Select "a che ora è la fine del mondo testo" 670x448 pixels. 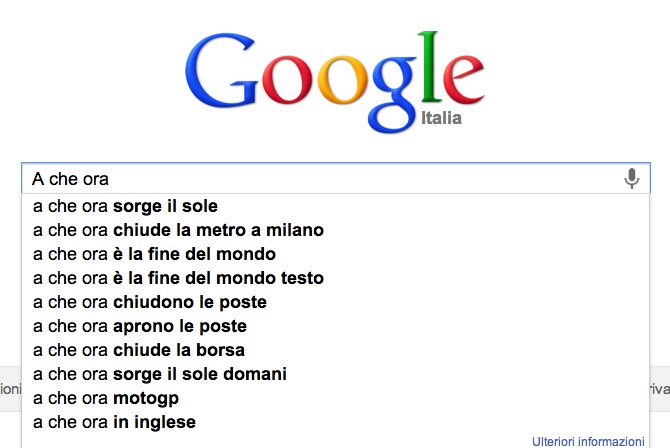[178, 278]
